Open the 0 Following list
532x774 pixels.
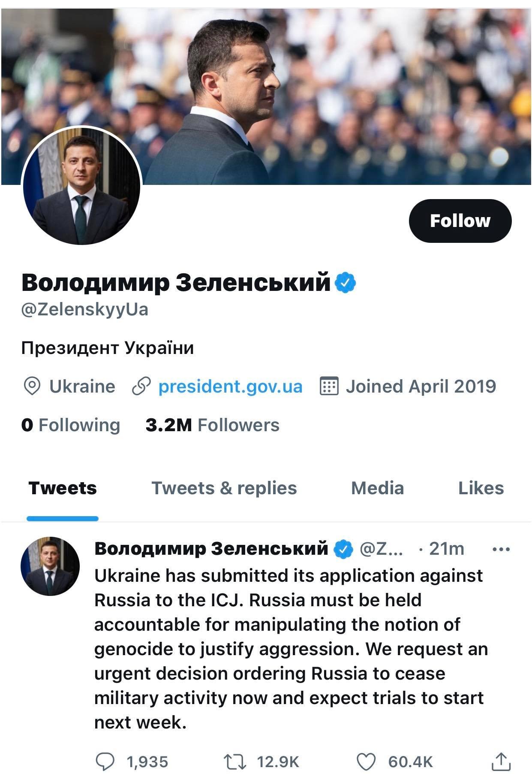pyautogui.click(x=71, y=425)
